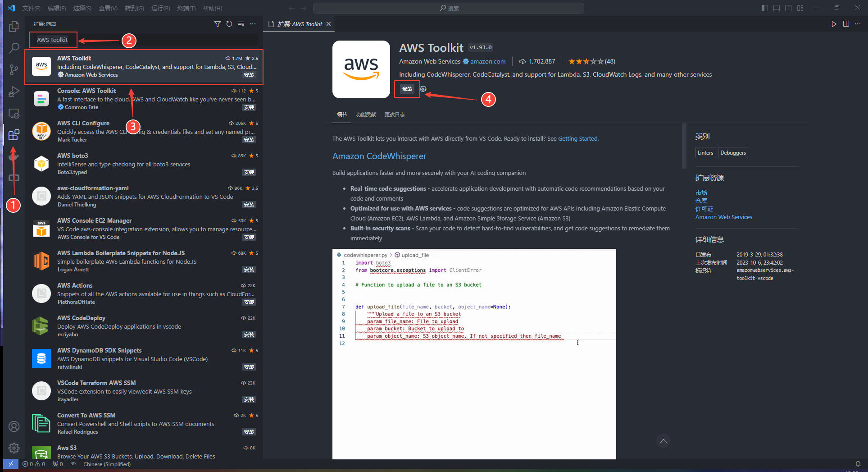This screenshot has width=868, height=472.
Task: Open the 编辑(E) menu
Action: (x=57, y=8)
